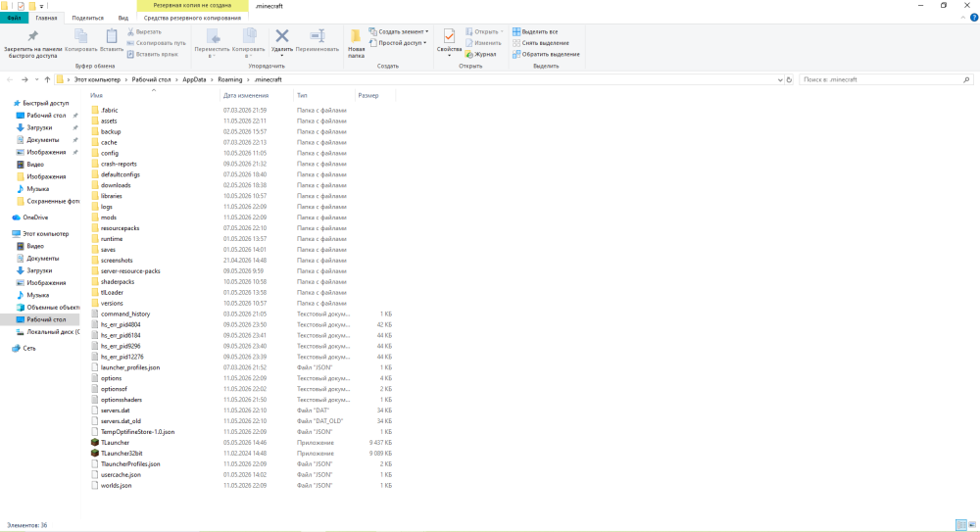Select the saves folder
The image size is (980, 532).
[x=108, y=250]
